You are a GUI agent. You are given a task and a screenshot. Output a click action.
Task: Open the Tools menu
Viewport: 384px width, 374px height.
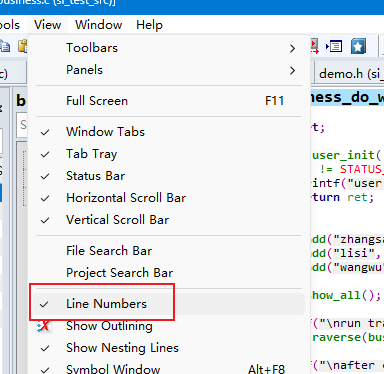click(x=10, y=25)
